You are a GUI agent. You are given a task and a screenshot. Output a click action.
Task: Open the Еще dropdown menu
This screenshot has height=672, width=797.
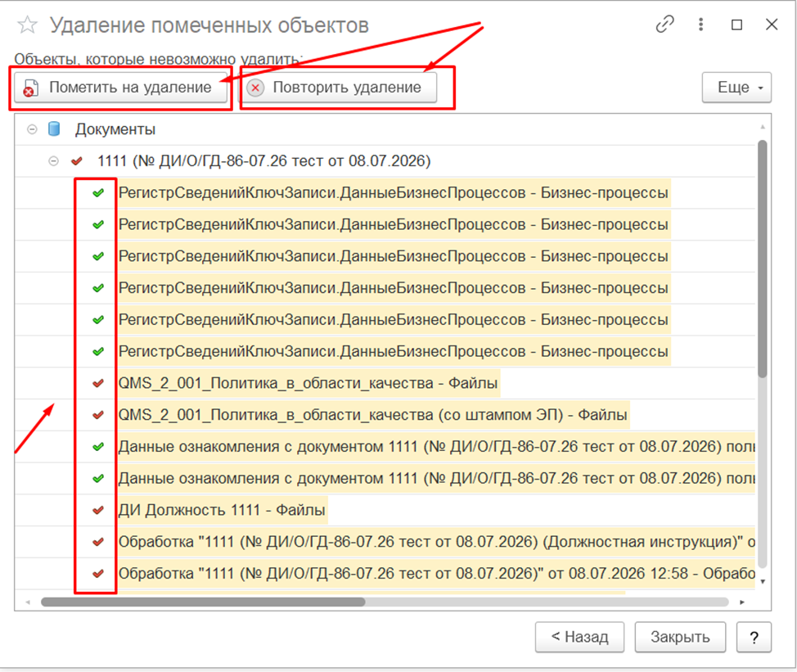[736, 88]
